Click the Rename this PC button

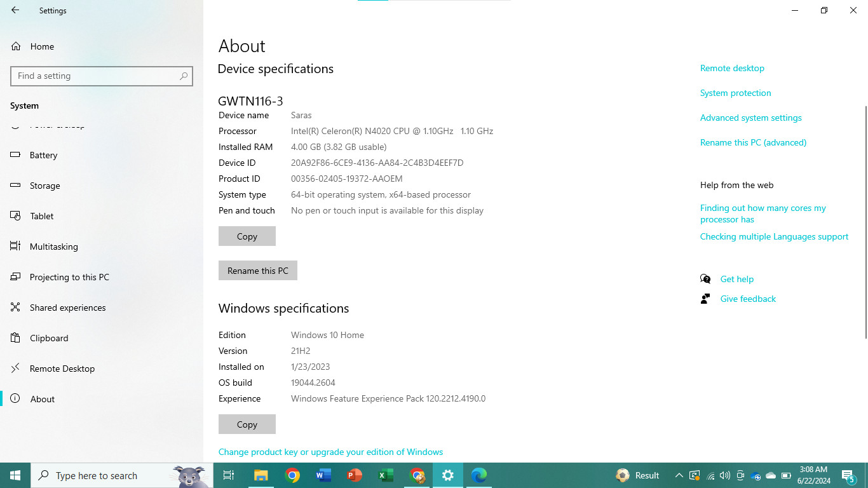[x=258, y=270]
